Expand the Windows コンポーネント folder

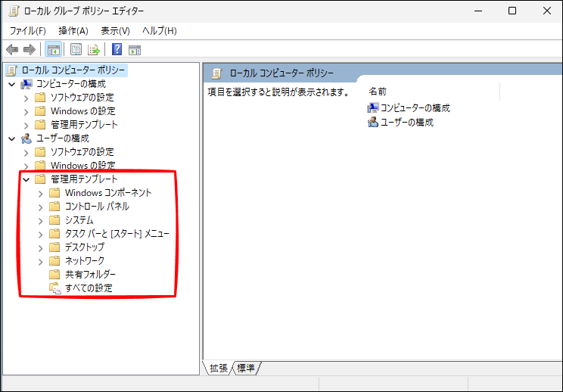click(x=41, y=193)
